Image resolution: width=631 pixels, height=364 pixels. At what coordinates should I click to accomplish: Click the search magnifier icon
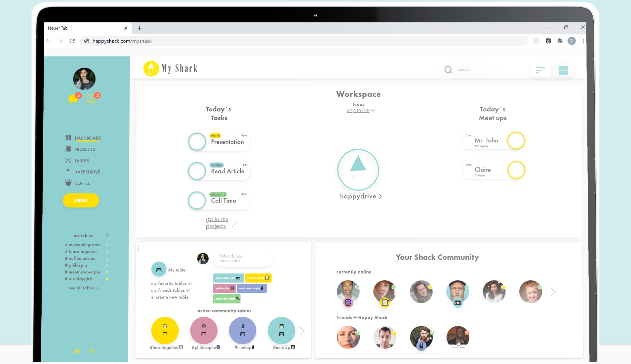click(448, 70)
